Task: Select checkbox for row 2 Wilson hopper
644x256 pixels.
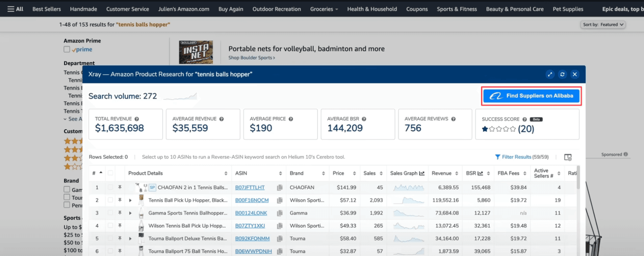Action: (x=110, y=200)
